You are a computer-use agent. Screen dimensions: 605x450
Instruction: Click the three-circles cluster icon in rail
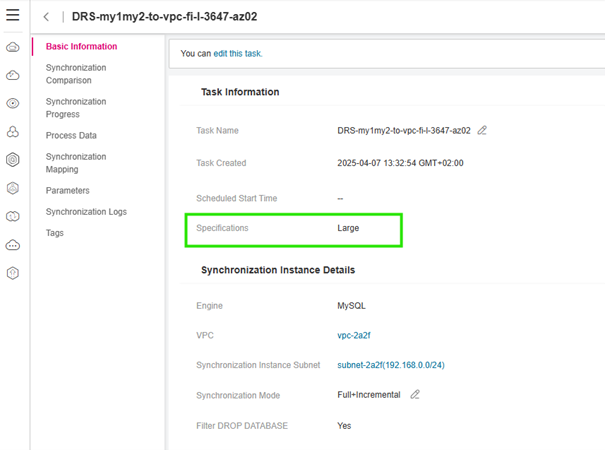[x=13, y=132]
